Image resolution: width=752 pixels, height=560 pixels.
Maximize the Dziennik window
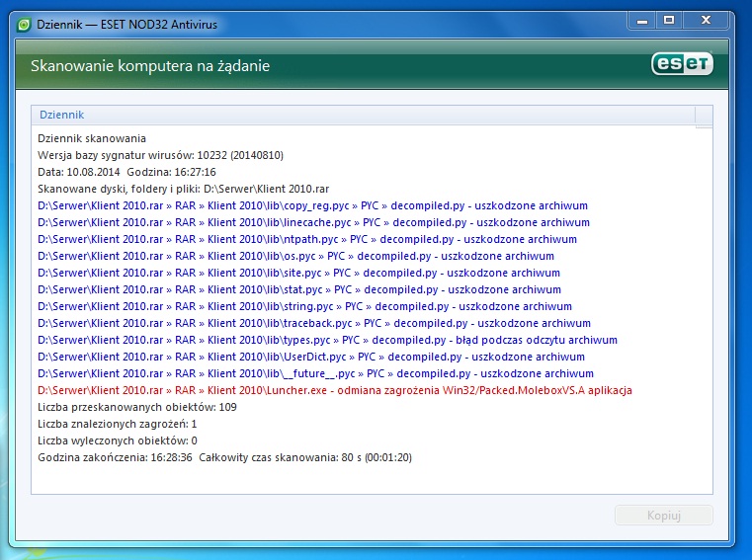[x=669, y=21]
